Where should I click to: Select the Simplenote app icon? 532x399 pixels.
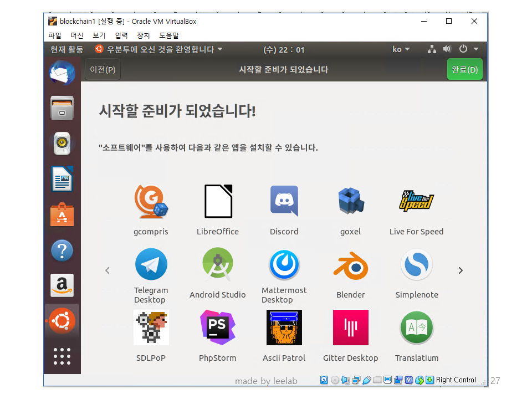[417, 265]
